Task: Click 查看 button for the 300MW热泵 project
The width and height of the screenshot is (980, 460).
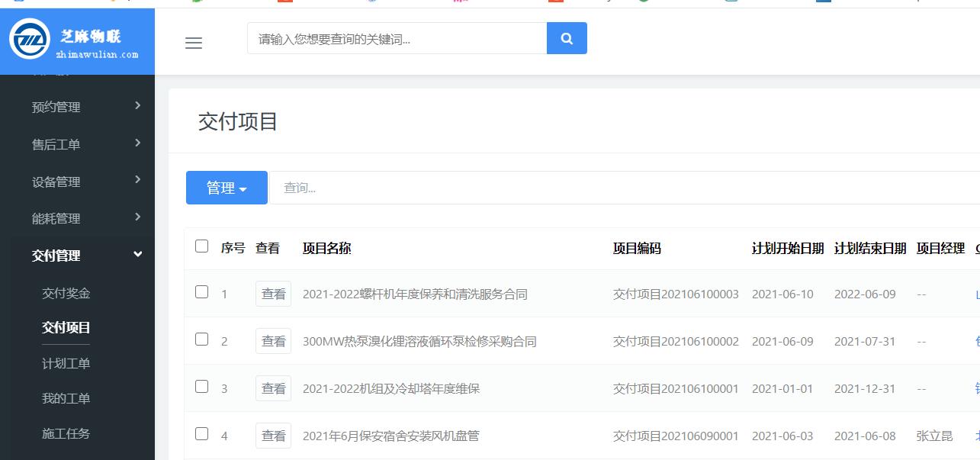Action: tap(273, 341)
